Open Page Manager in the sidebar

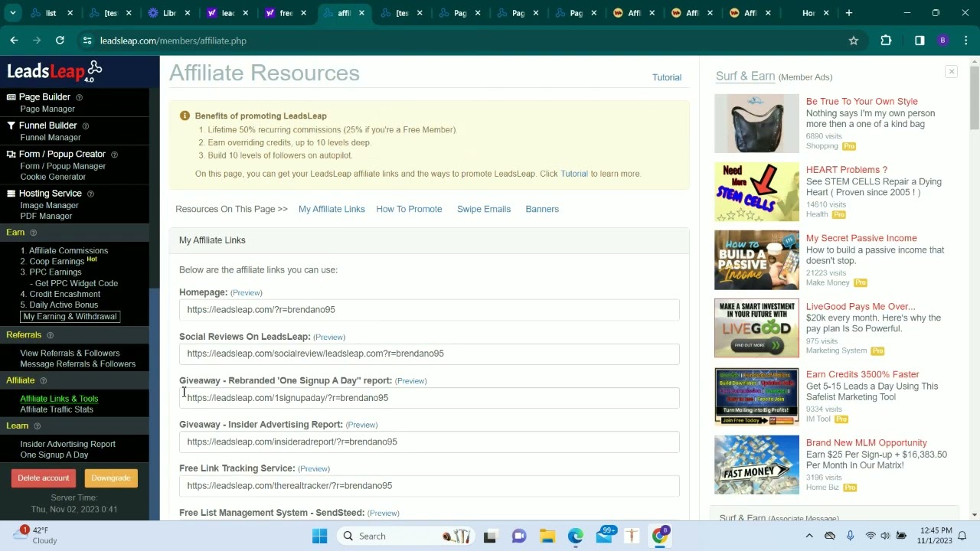click(x=47, y=109)
